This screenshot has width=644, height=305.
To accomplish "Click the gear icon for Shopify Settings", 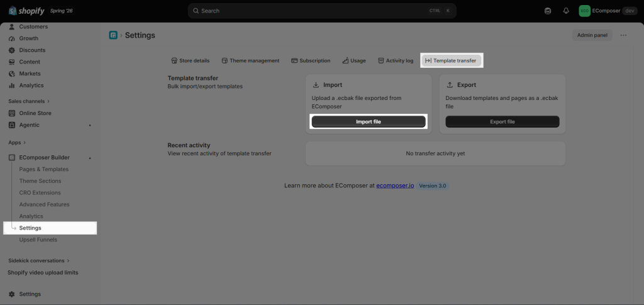I will tap(11, 294).
